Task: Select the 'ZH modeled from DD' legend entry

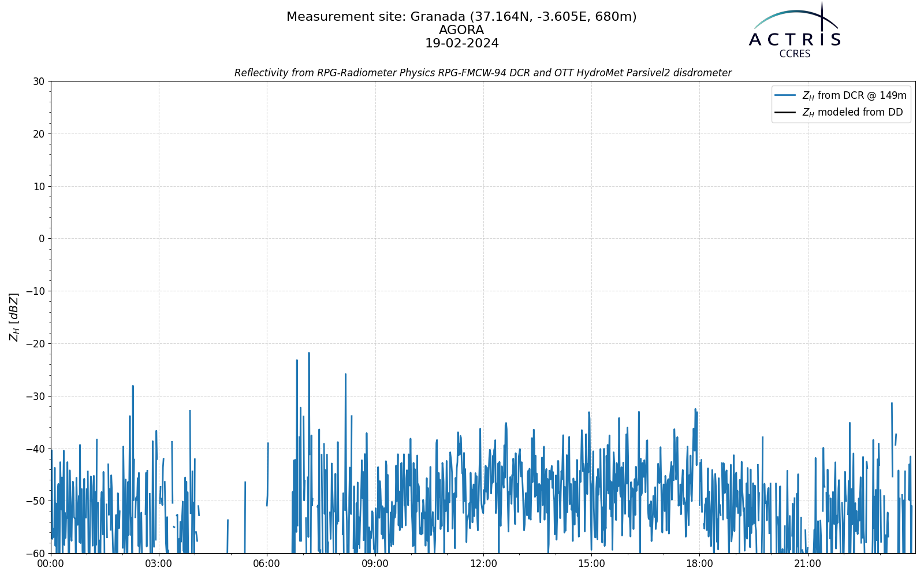Action: pyautogui.click(x=839, y=112)
